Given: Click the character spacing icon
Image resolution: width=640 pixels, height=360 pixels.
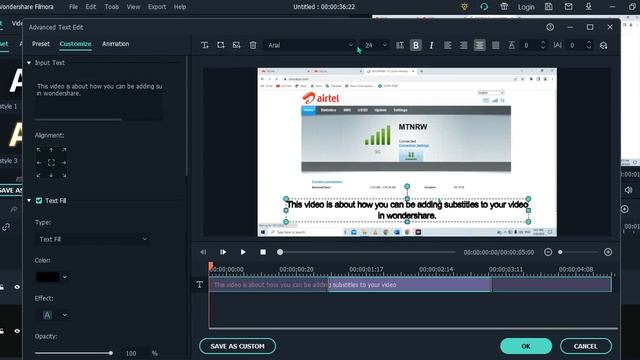Looking at the screenshot, I should 511,45.
